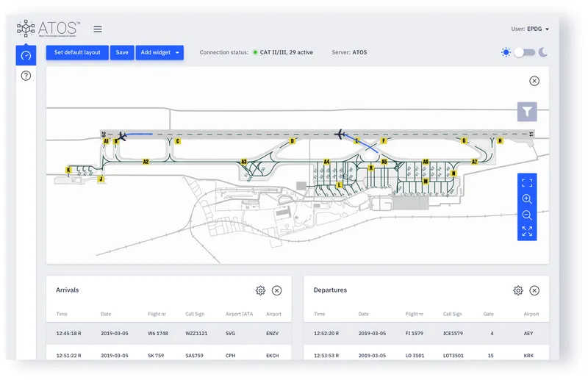Click the ATOS logo
The image size is (588, 380).
(49, 29)
